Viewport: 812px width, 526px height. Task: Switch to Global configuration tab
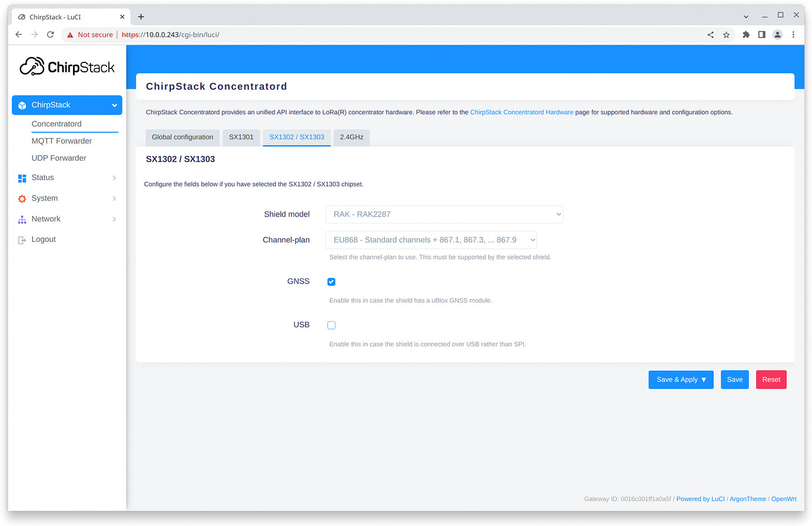[182, 137]
